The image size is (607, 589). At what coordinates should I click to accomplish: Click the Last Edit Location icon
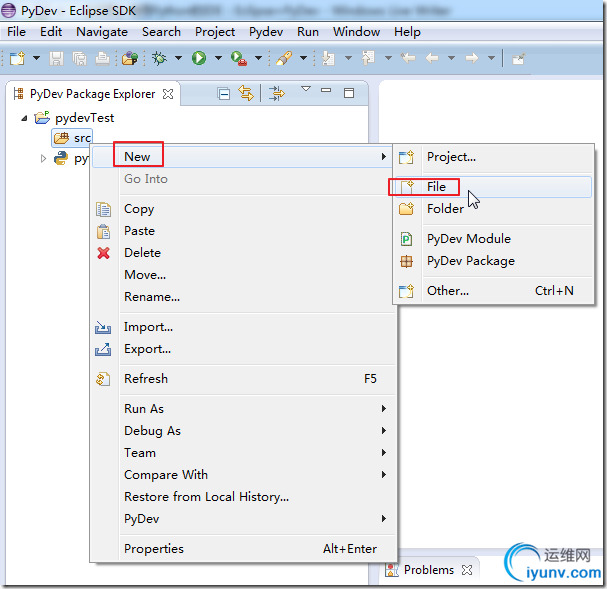[408, 58]
